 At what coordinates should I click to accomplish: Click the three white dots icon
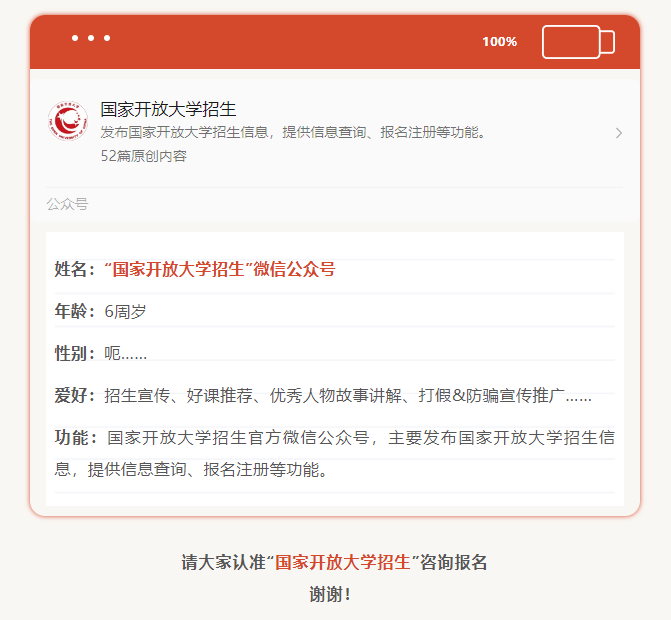(x=91, y=38)
